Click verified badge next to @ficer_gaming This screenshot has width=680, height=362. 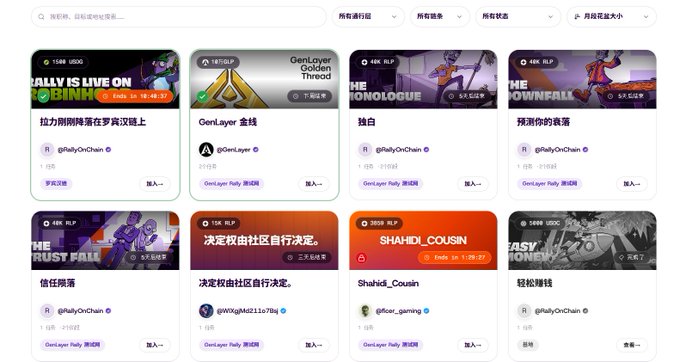426,311
